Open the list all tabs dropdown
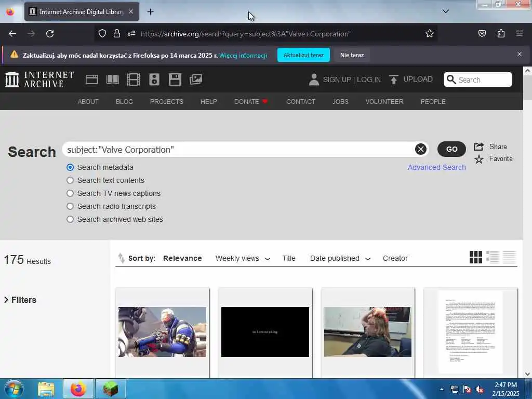This screenshot has width=532, height=399. coord(445,11)
